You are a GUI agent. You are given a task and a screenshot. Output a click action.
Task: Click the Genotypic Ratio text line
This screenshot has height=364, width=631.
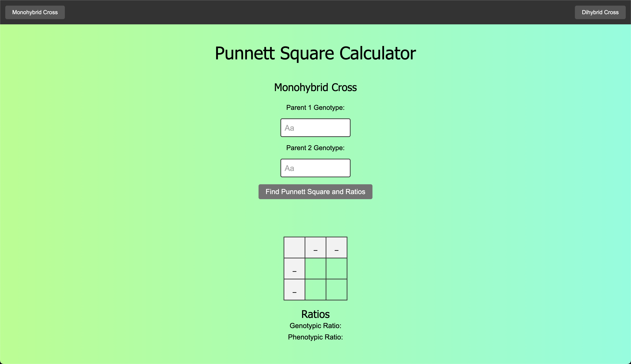point(315,326)
